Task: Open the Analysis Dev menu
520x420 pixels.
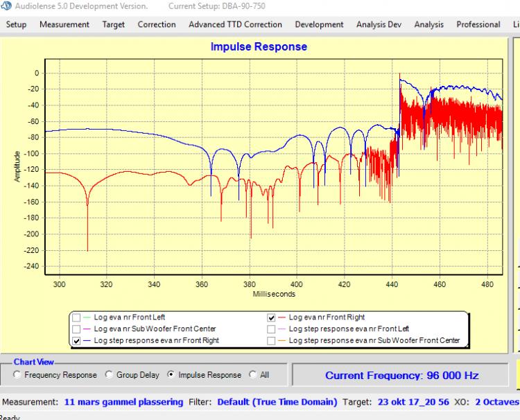Action: (379, 24)
